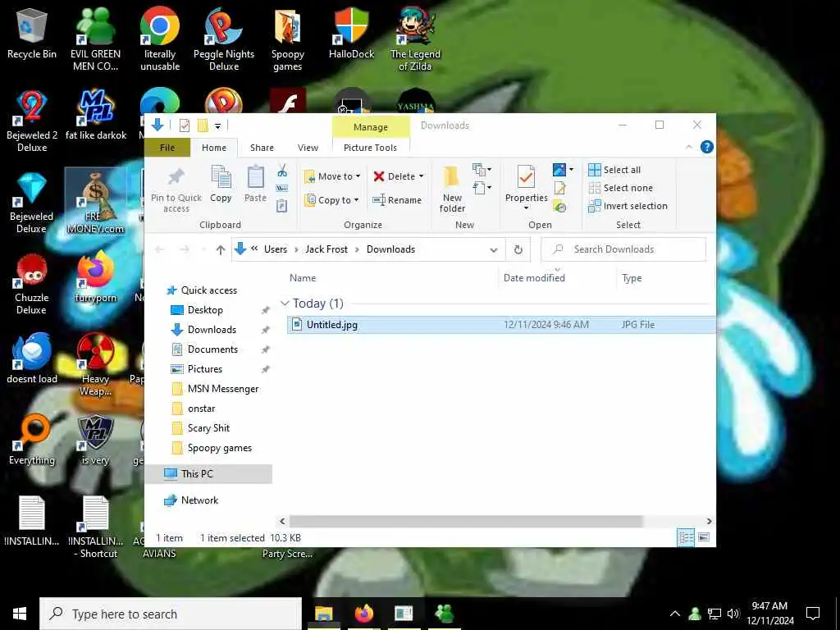Click the new folder icon in the title bar
Image resolution: width=840 pixels, height=630 pixels.
pyautogui.click(x=203, y=126)
